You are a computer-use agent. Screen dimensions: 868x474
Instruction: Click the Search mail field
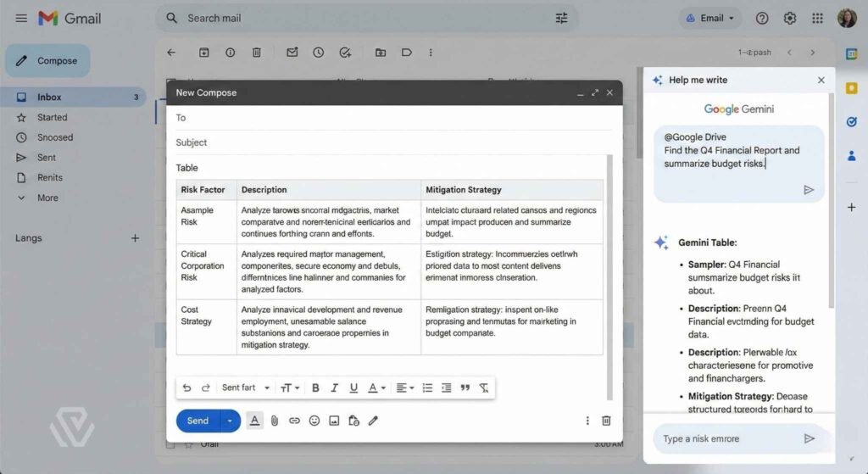pos(365,19)
